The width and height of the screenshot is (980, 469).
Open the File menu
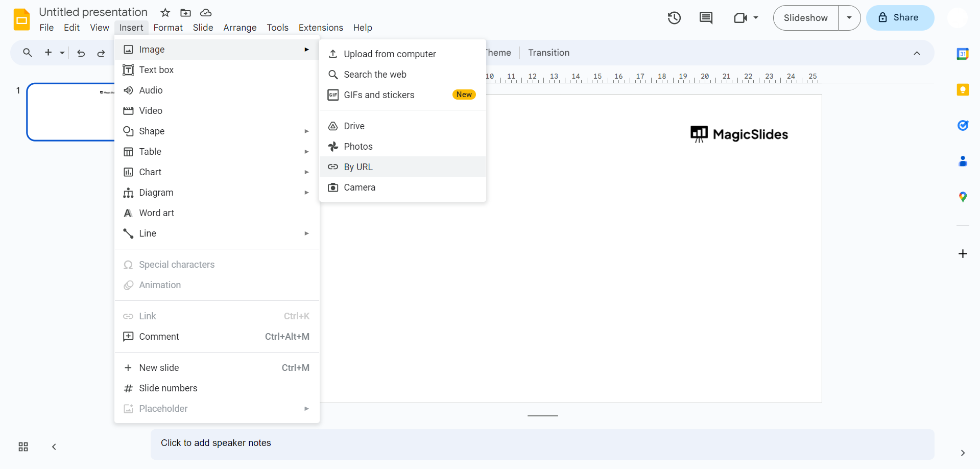(46, 28)
